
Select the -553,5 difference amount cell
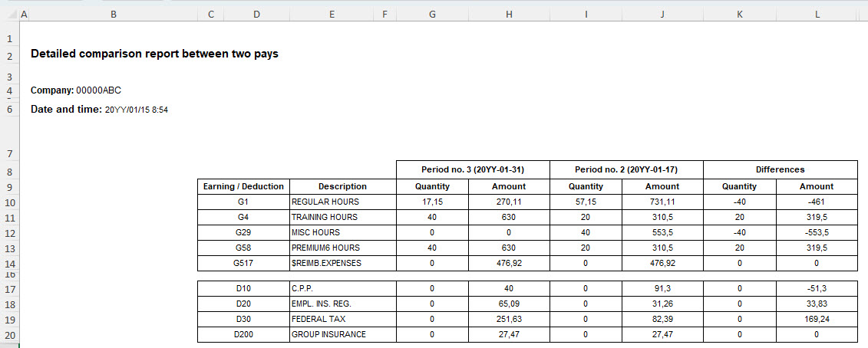click(817, 232)
